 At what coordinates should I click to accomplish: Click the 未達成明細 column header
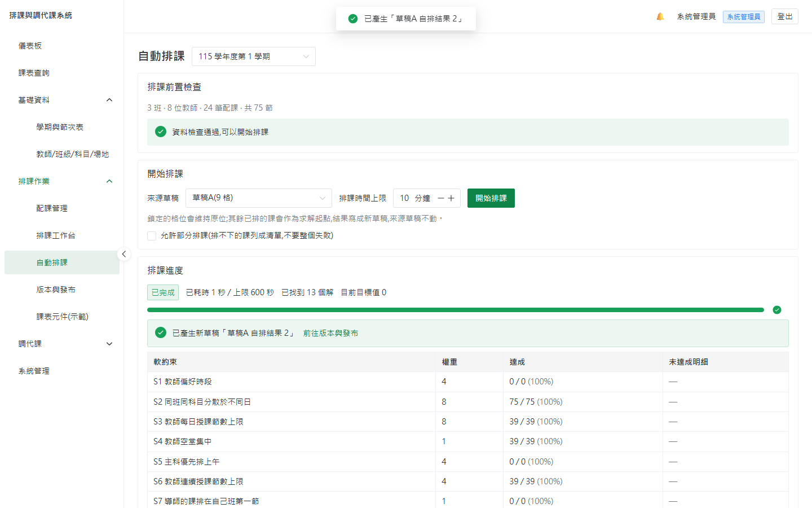[x=726, y=362]
